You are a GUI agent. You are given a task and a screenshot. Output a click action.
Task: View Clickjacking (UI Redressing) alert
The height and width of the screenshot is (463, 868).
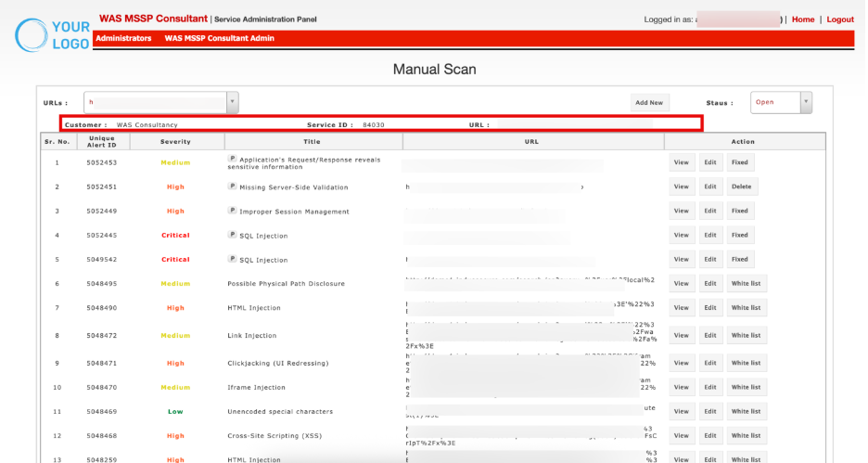point(681,364)
